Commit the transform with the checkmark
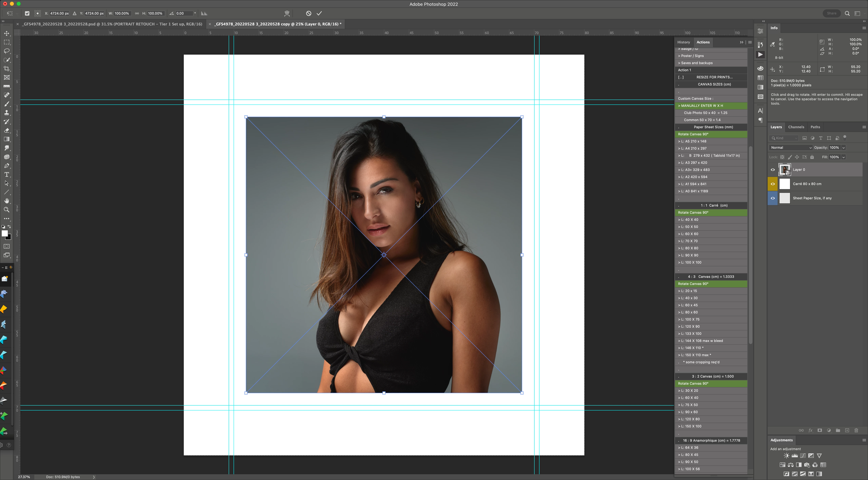This screenshot has width=868, height=480. tap(319, 13)
